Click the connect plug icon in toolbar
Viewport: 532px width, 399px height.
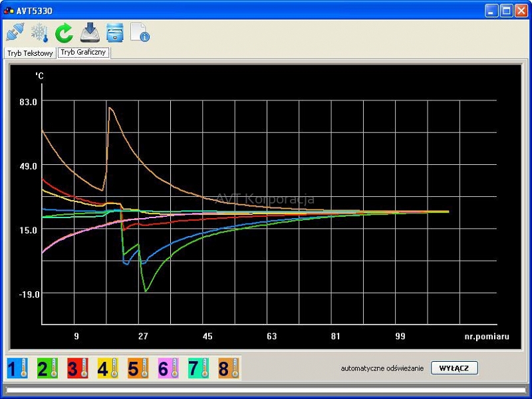pyautogui.click(x=15, y=33)
